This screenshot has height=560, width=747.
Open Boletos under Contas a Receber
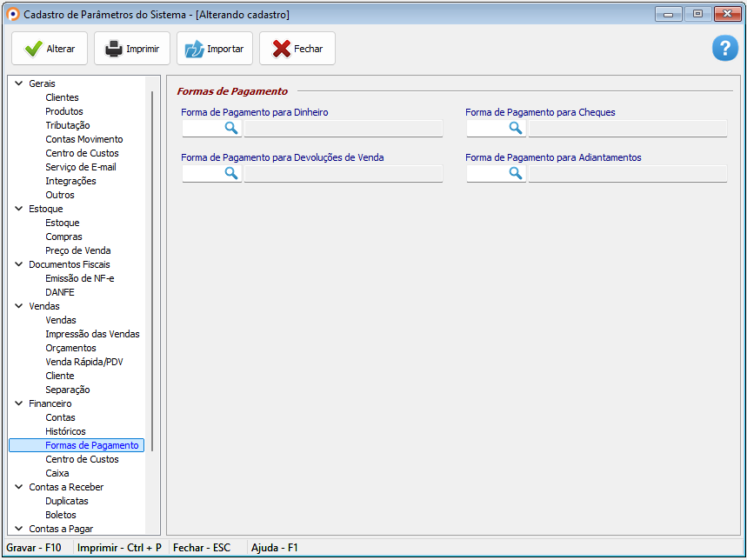click(61, 515)
